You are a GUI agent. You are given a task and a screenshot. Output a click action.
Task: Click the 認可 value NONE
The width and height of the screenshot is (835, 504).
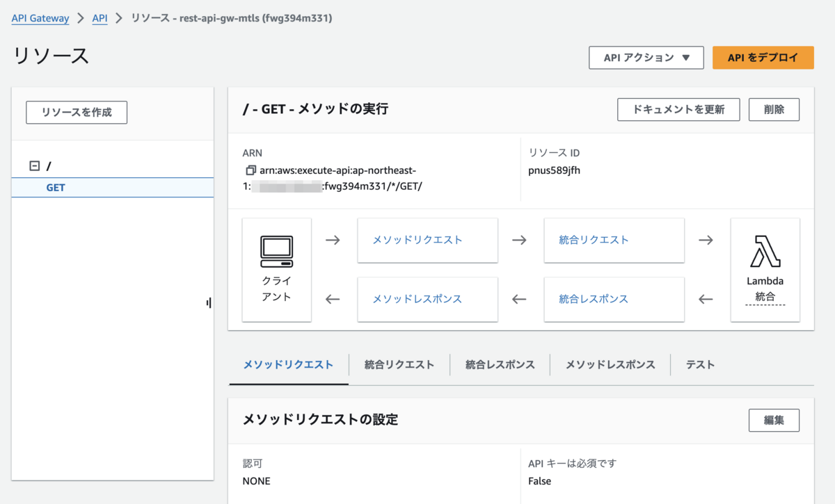[x=257, y=481]
